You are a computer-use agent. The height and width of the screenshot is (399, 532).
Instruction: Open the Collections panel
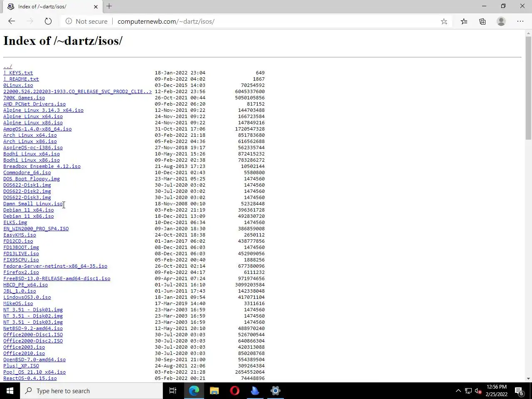click(x=483, y=21)
